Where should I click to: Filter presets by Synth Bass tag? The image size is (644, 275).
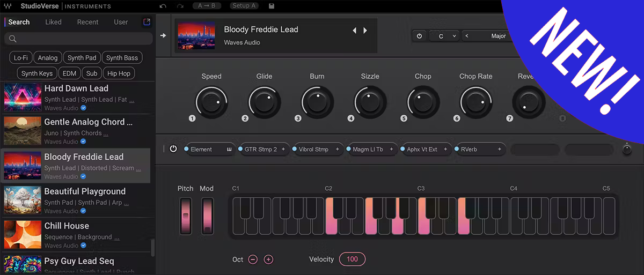click(122, 58)
